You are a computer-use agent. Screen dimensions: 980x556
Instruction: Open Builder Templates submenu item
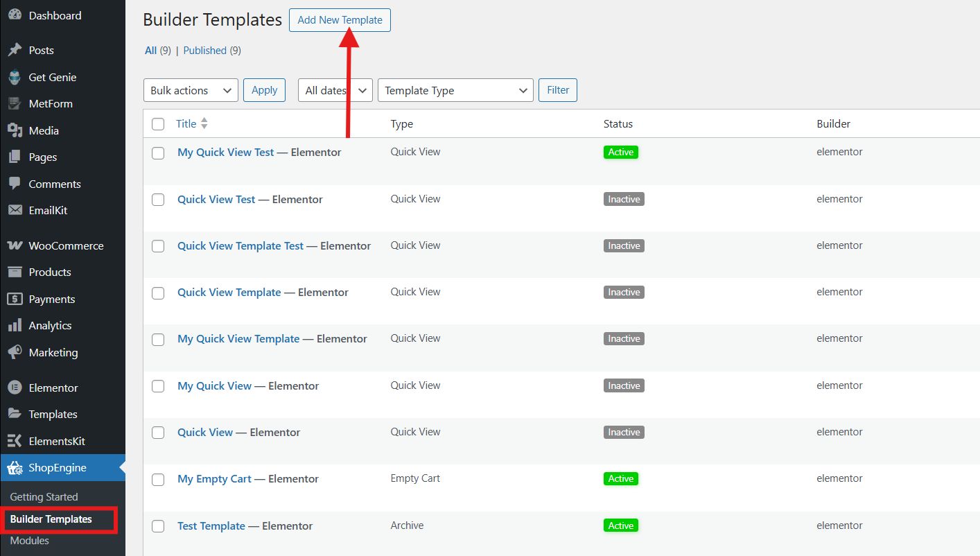(x=51, y=519)
